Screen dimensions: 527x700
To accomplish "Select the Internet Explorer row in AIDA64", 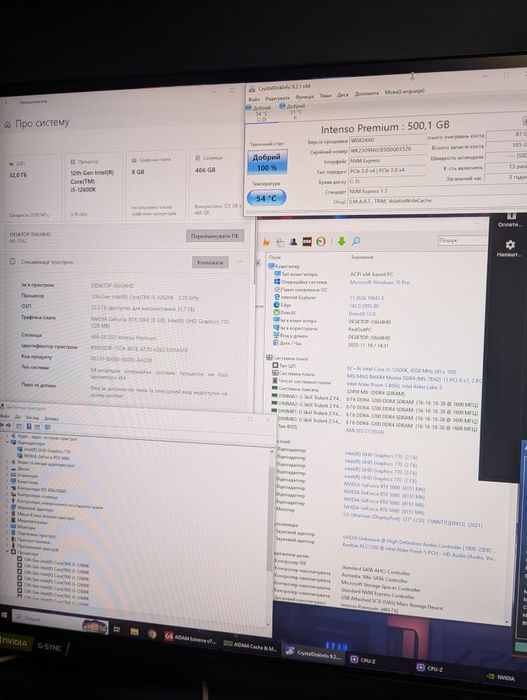I will 295,297.
